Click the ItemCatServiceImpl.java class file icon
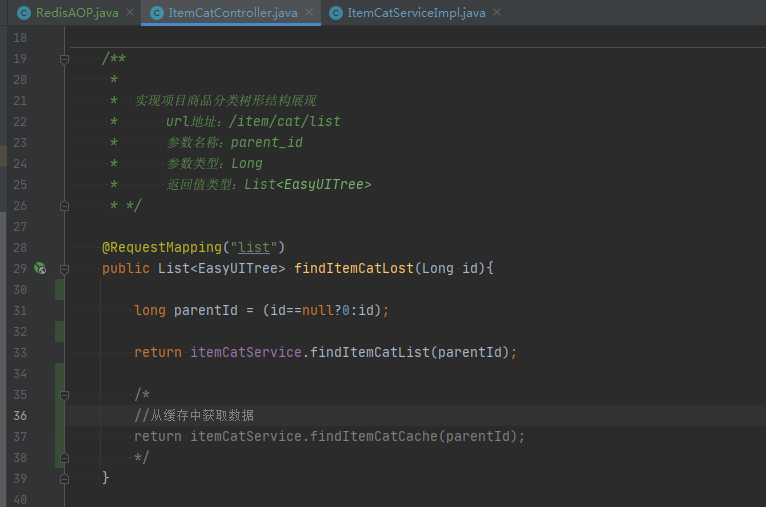The image size is (766, 507). tap(336, 13)
